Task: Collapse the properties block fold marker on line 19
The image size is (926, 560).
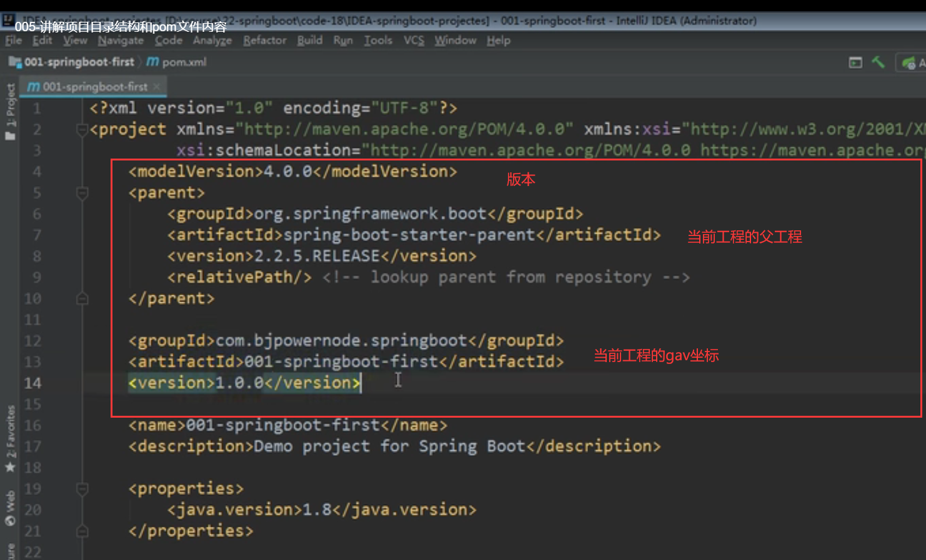Action: tap(82, 489)
